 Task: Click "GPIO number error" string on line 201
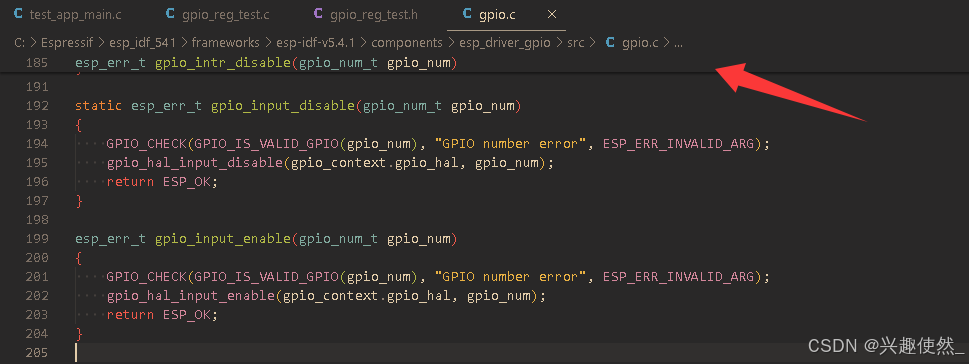click(x=510, y=277)
